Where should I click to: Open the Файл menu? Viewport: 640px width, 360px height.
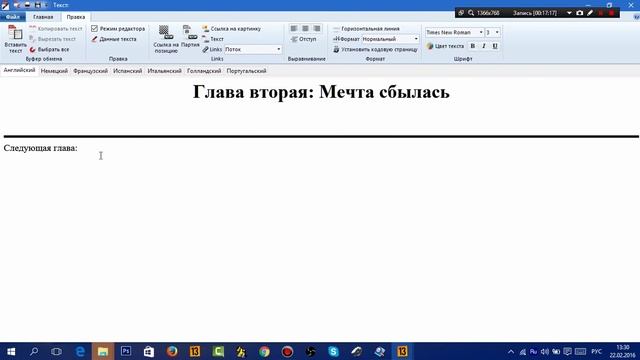13,17
